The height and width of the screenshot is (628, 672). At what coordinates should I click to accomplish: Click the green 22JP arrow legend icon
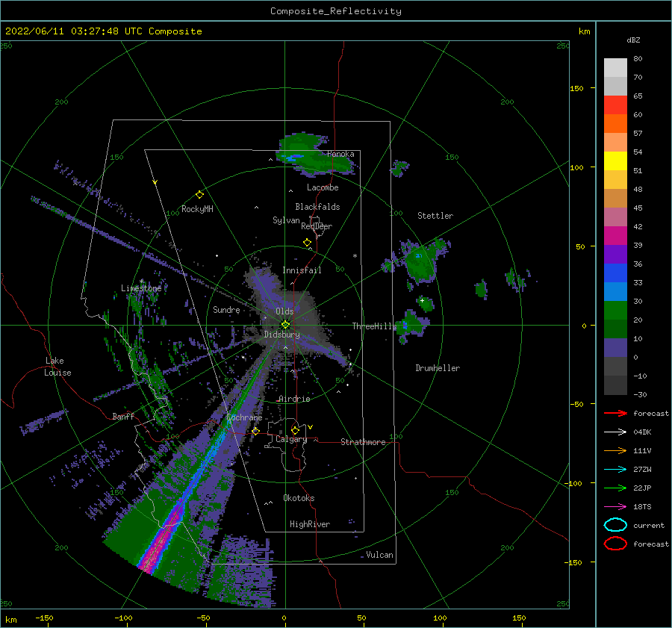point(615,488)
